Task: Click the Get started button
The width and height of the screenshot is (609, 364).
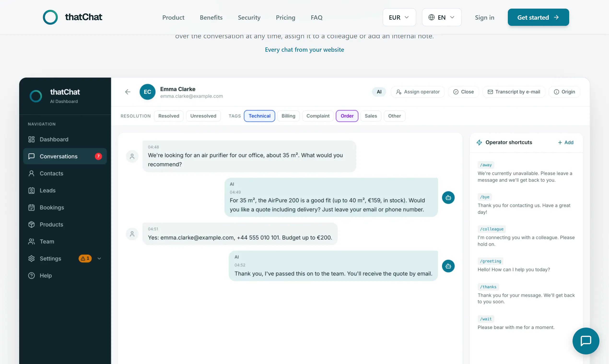Action: pyautogui.click(x=538, y=17)
